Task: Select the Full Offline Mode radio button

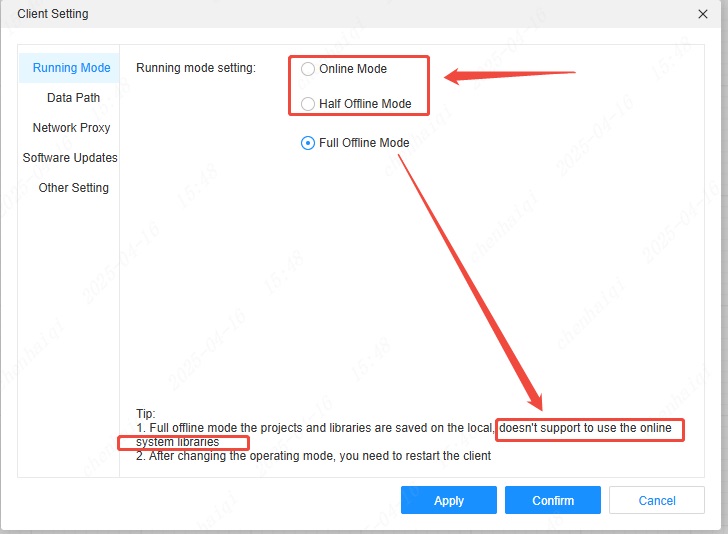Action: point(308,143)
